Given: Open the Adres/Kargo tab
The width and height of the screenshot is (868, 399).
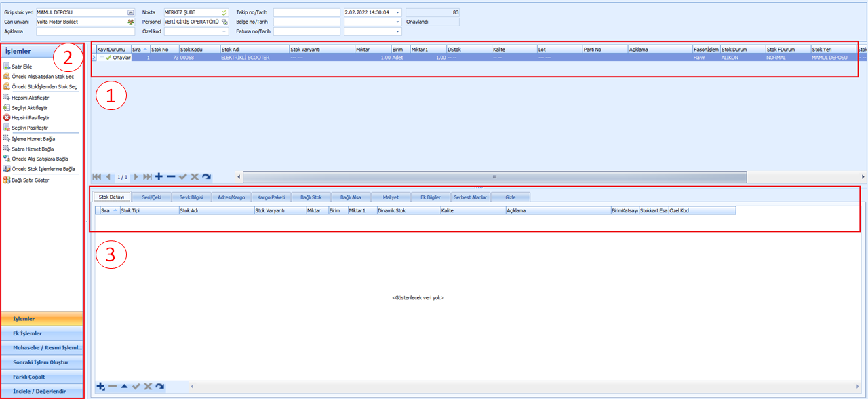Looking at the screenshot, I should coord(231,197).
